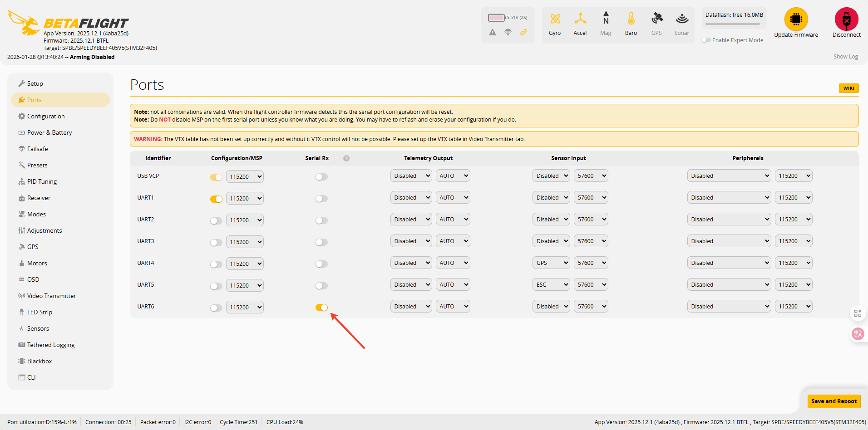Open UART4 Sensor Input GPS dropdown
This screenshot has width=868, height=430.
point(551,263)
